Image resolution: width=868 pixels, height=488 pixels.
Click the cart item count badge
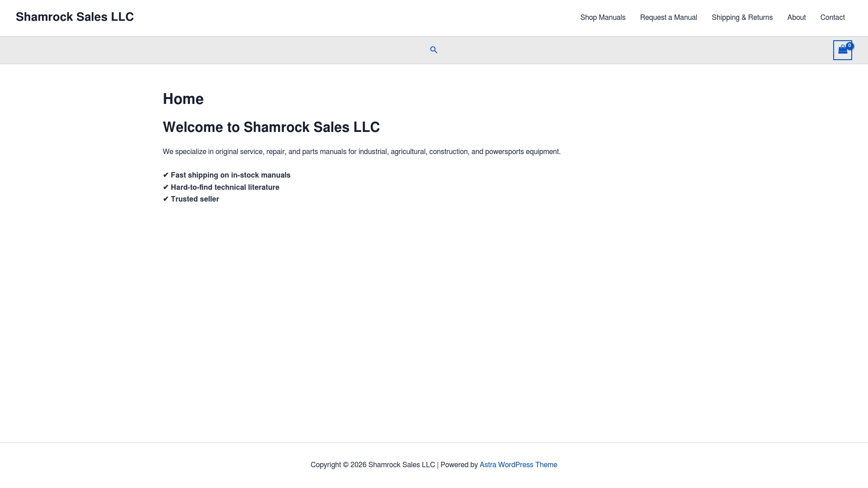tap(850, 46)
